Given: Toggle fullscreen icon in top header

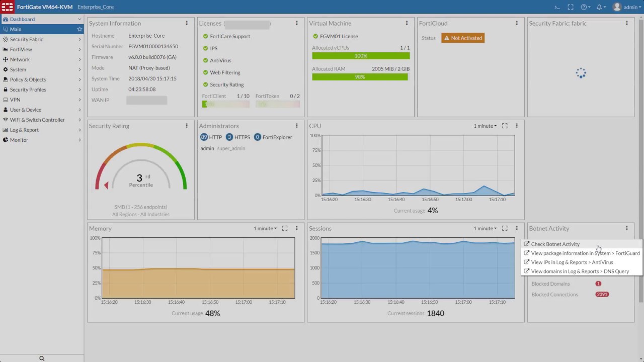Looking at the screenshot, I should (x=570, y=7).
